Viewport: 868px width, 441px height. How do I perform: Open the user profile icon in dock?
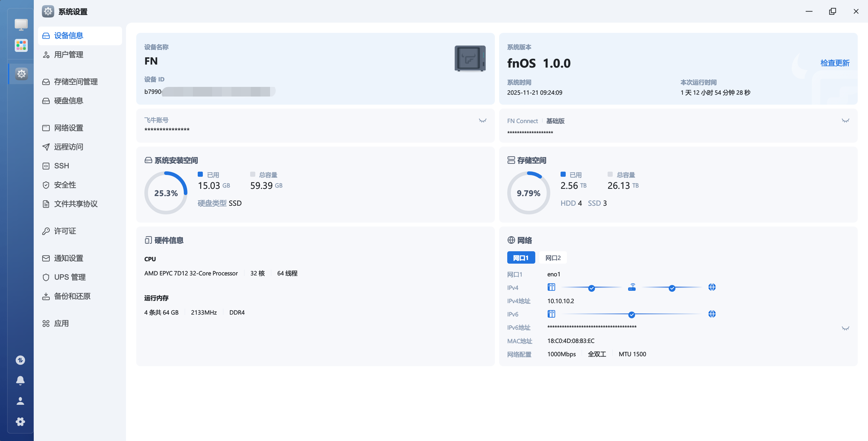(20, 401)
